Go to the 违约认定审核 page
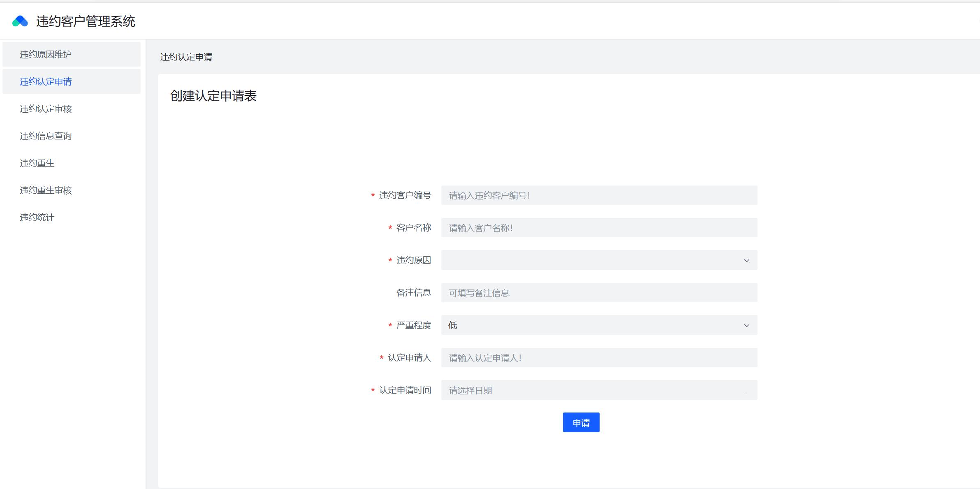The width and height of the screenshot is (980, 489). [x=46, y=109]
